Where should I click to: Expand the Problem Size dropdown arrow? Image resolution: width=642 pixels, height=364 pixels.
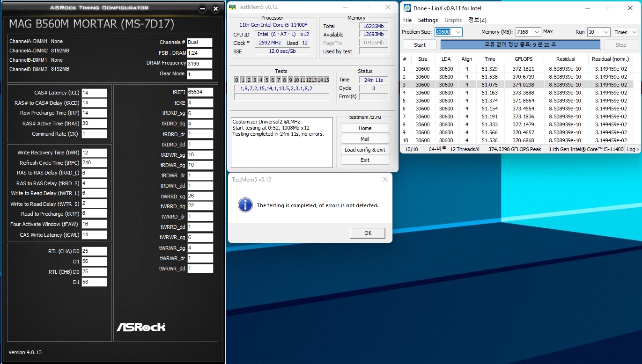[458, 32]
